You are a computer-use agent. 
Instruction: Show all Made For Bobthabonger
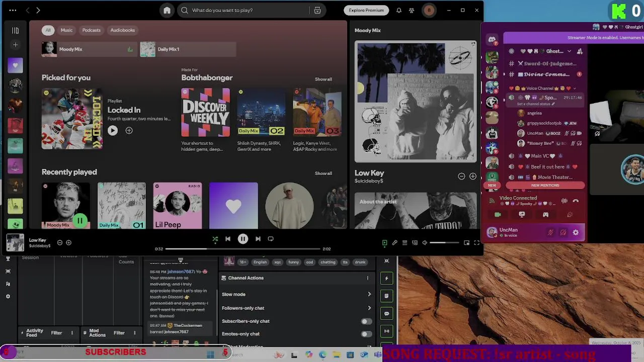323,79
